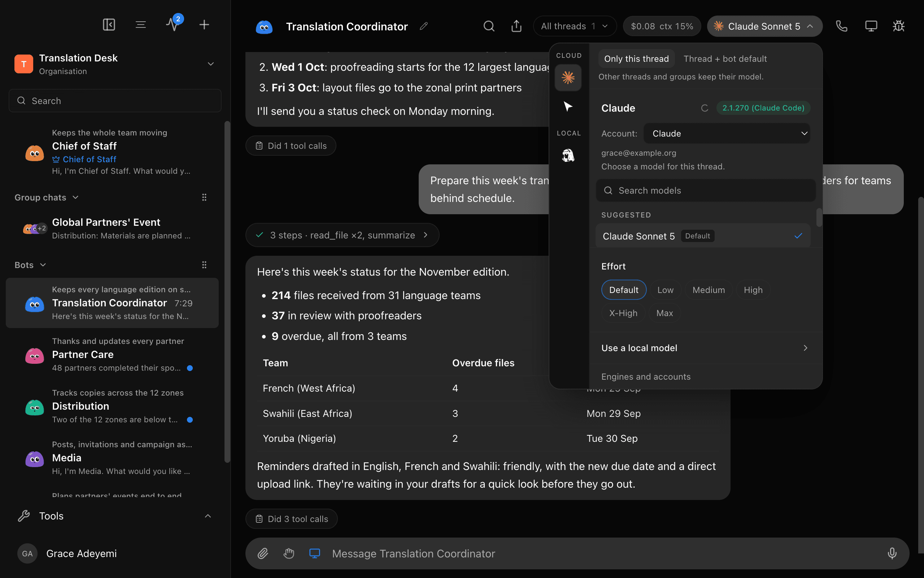
Task: Open Engines and accounts link
Action: point(646,376)
